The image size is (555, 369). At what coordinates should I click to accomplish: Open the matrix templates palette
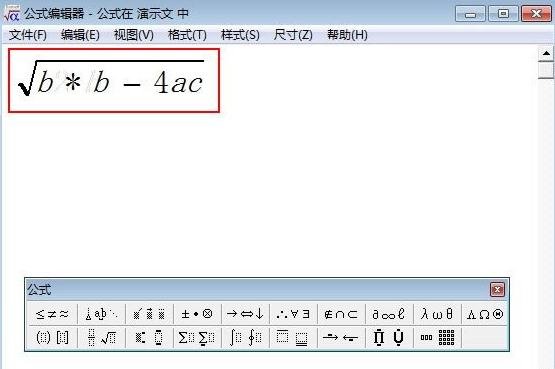click(437, 337)
